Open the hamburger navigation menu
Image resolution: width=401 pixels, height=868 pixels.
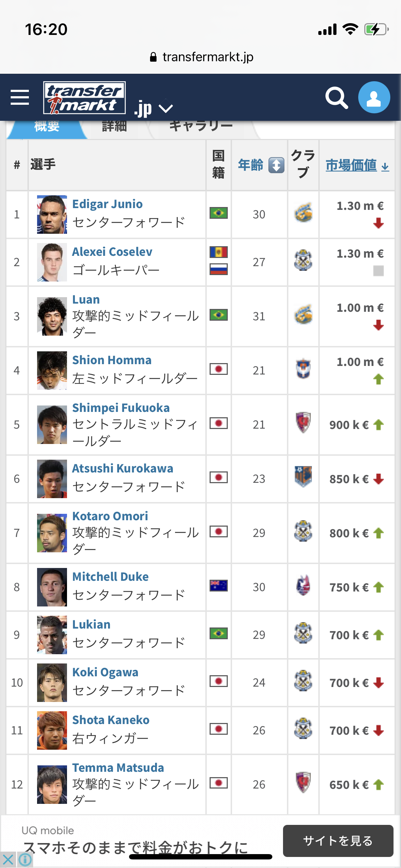pyautogui.click(x=20, y=97)
